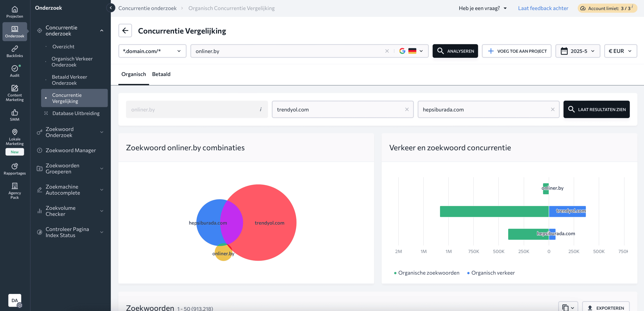Click Concurrentie onderzoek breadcrumb link
Viewport: 644px width, 311px height.
click(x=147, y=8)
